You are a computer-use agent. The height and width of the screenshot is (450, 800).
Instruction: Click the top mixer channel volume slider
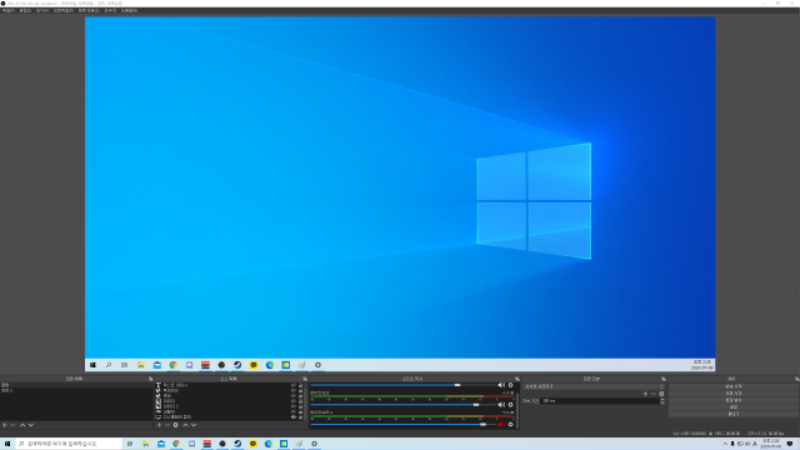(403, 385)
